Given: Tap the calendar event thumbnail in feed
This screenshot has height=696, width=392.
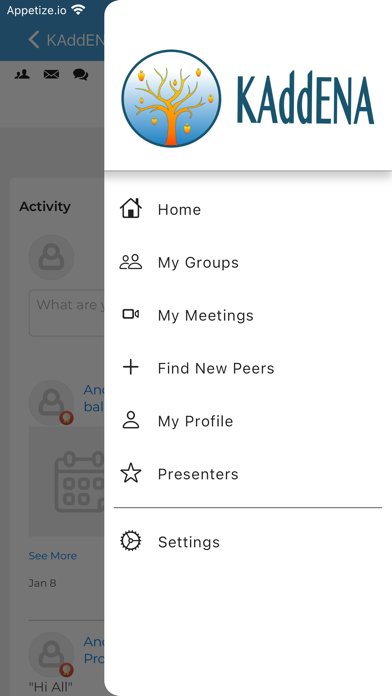Looking at the screenshot, I should (67, 482).
